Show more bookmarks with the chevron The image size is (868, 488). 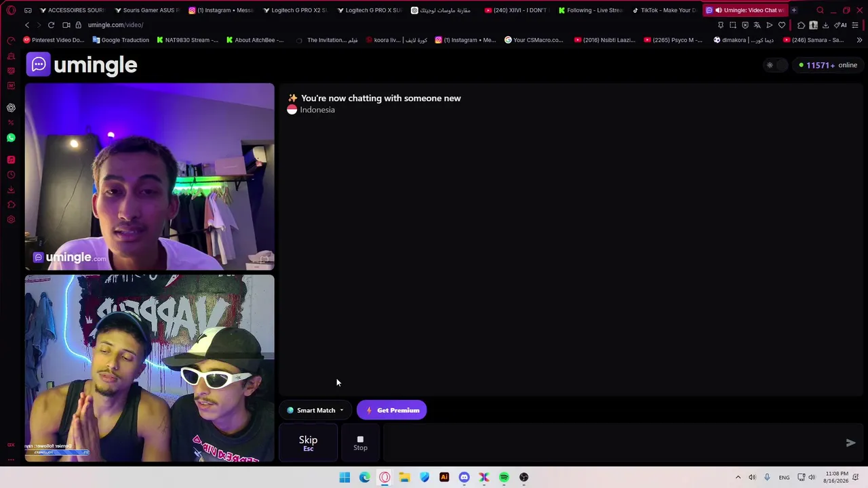(x=859, y=40)
